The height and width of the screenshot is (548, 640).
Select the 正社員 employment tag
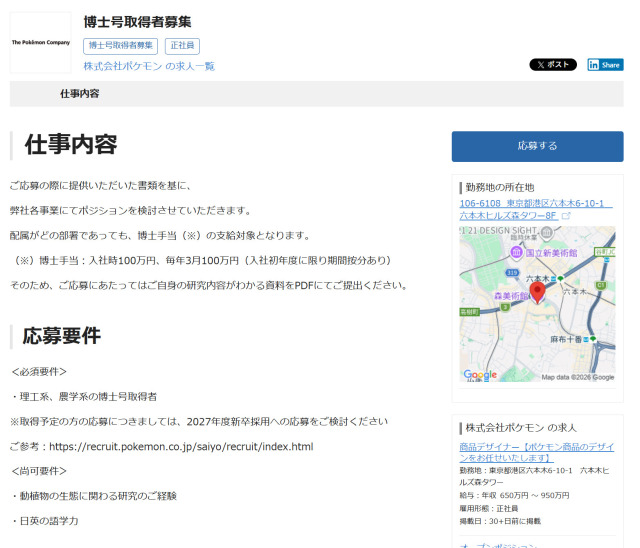[183, 45]
